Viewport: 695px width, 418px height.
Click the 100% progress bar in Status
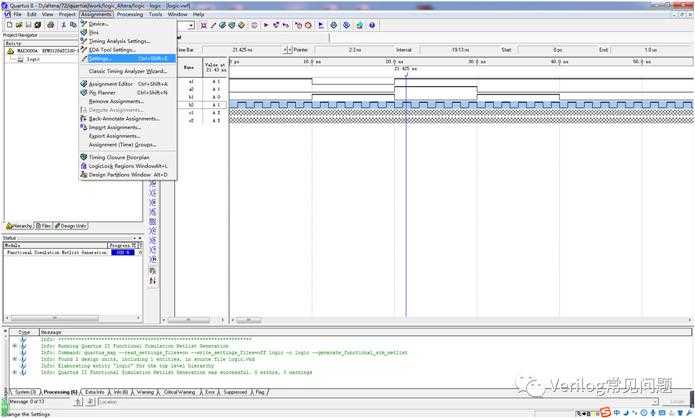point(123,252)
